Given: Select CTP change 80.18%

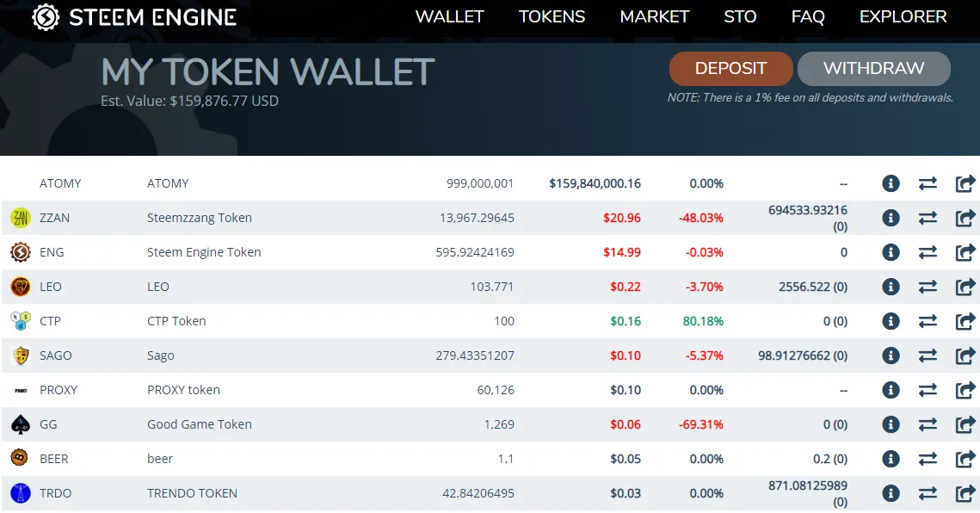Looking at the screenshot, I should [x=703, y=321].
